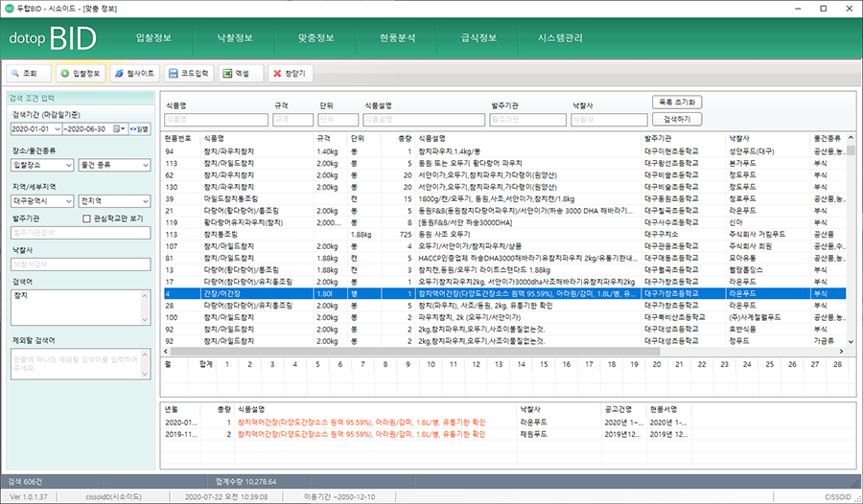863x504 pixels.
Task: Click the 창닫기 red X button
Action: click(290, 73)
